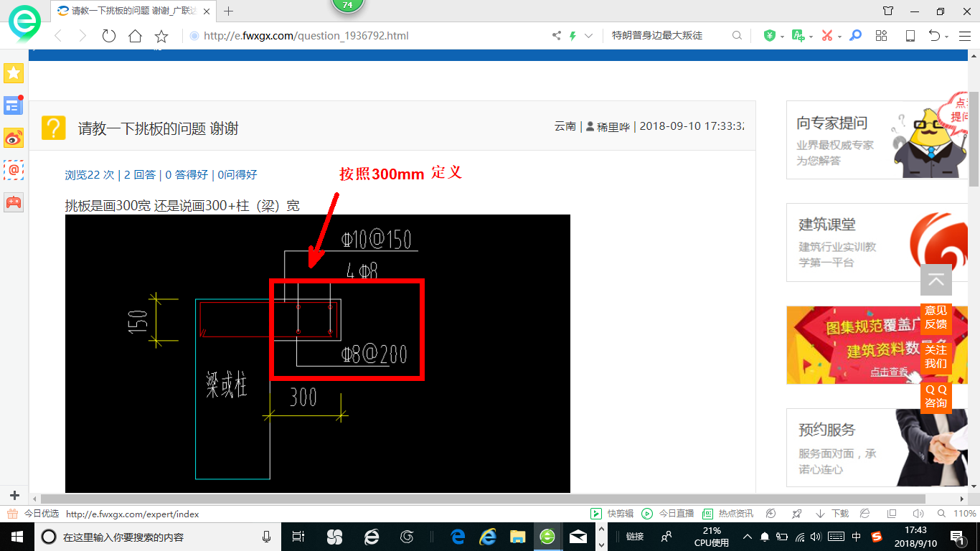Click the red scissors screenshot icon
The height and width of the screenshot is (551, 980).
point(827,36)
